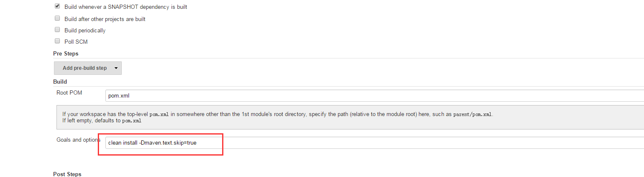Click the Add pre-build step button text
The height and width of the screenshot is (177, 644).
[x=85, y=68]
